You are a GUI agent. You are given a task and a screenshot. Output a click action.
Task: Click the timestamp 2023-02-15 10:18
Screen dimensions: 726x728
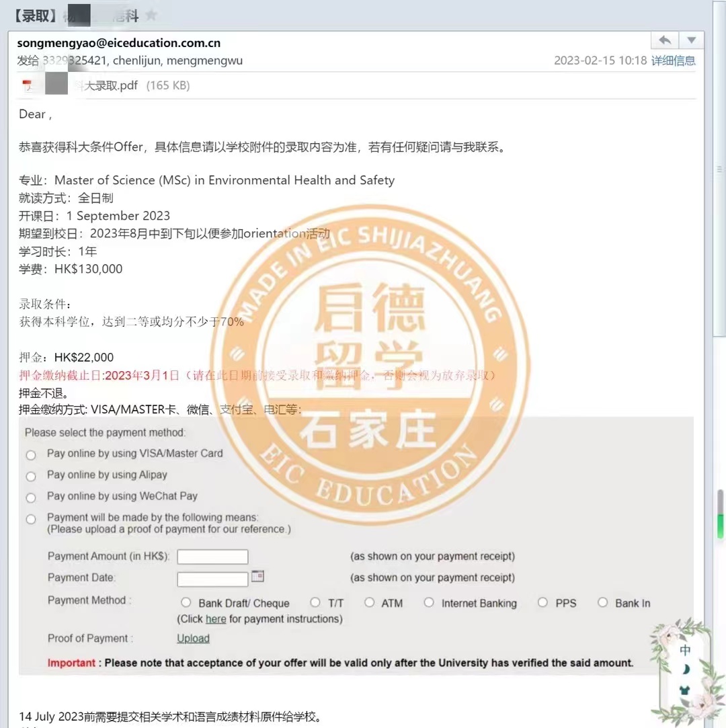point(600,60)
